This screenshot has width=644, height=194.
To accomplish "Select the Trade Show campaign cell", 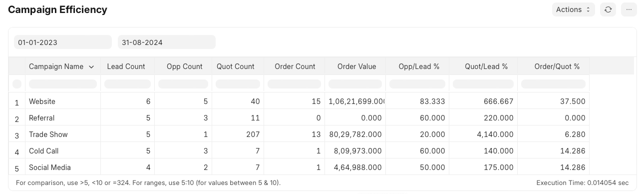I will click(x=63, y=134).
